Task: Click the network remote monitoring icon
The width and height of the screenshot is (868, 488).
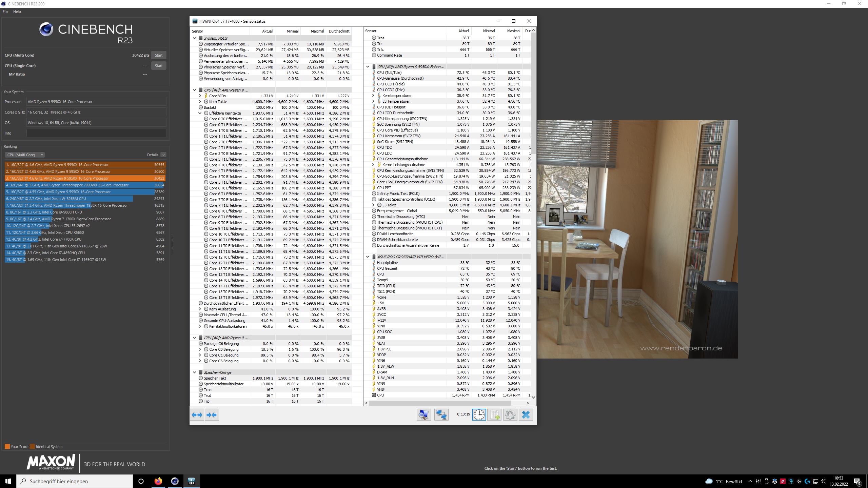Action: point(441,414)
